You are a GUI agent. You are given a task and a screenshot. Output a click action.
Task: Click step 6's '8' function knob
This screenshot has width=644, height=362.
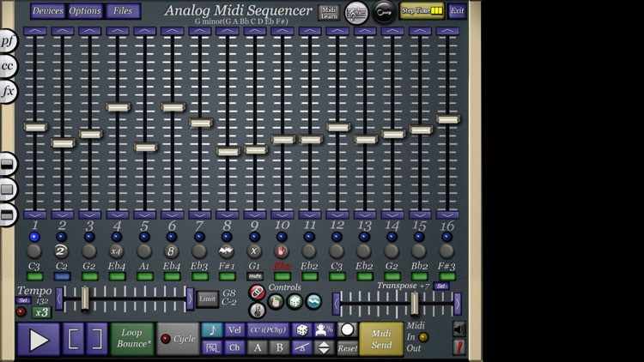click(x=171, y=250)
